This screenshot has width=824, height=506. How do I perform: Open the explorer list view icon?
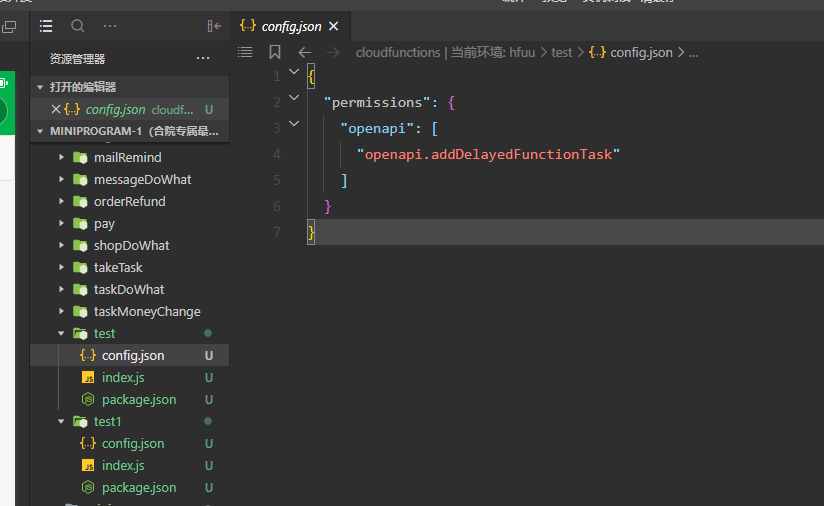tap(46, 26)
